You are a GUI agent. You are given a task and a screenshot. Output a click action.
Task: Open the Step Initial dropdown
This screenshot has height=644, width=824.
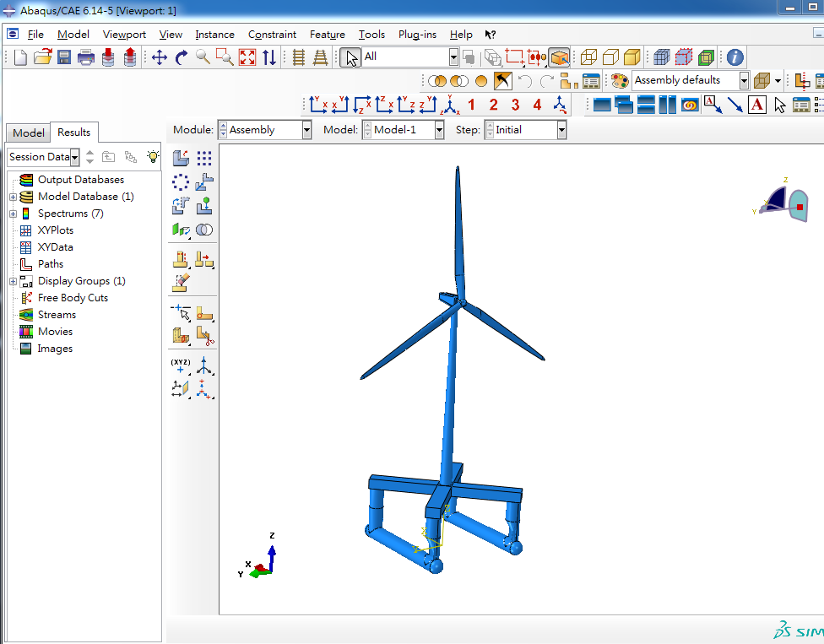pos(561,130)
